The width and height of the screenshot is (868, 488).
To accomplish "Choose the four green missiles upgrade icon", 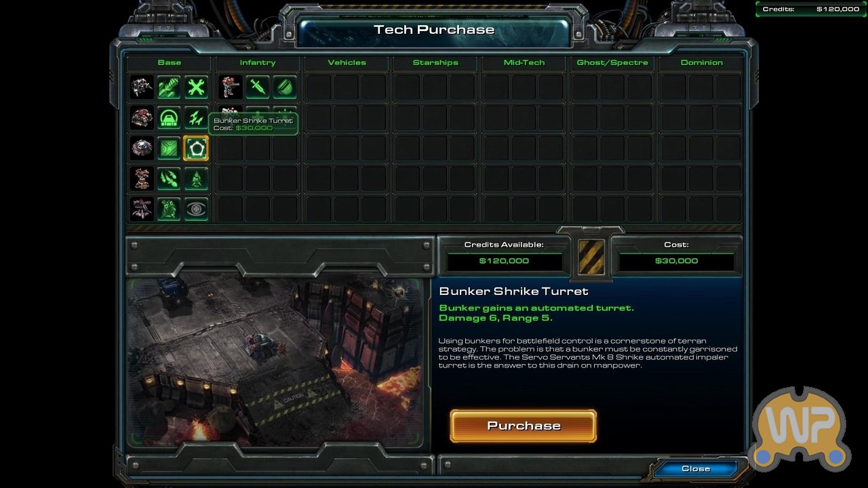I will (x=169, y=179).
